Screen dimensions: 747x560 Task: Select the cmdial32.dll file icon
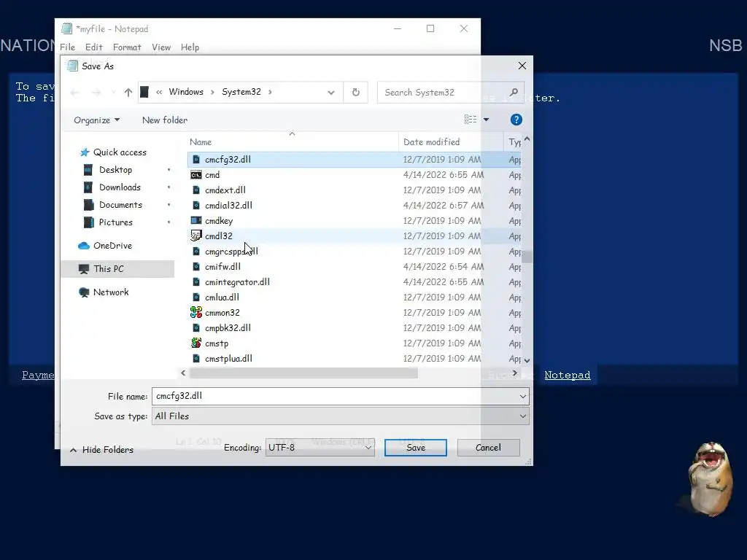coord(196,205)
